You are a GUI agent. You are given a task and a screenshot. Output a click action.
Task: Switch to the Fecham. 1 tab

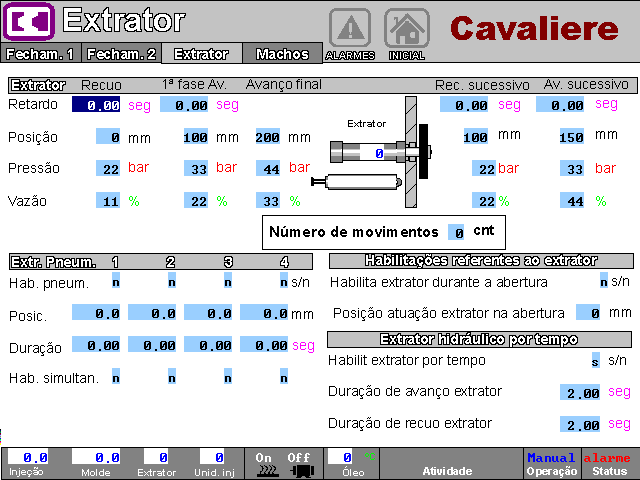click(x=41, y=55)
